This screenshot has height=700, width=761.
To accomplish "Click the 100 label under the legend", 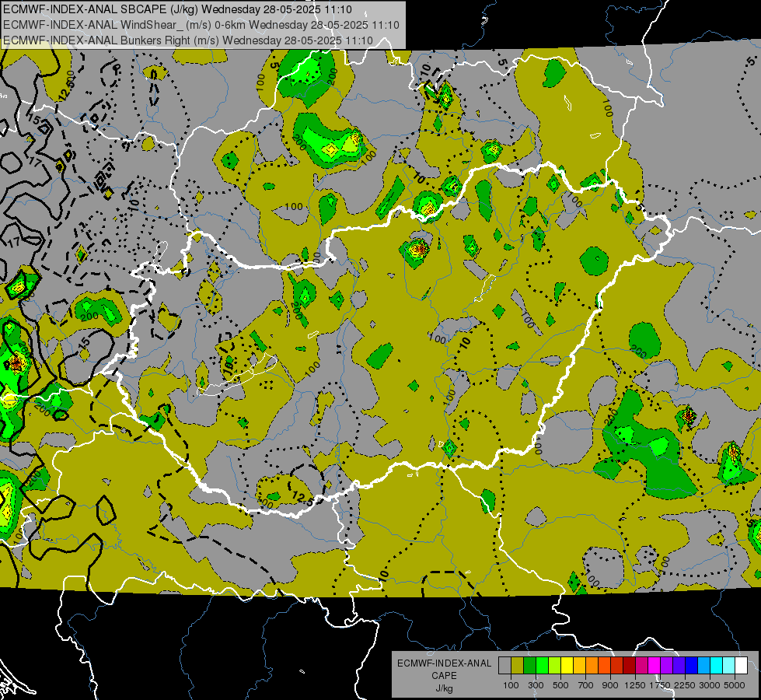I will click(x=511, y=685).
